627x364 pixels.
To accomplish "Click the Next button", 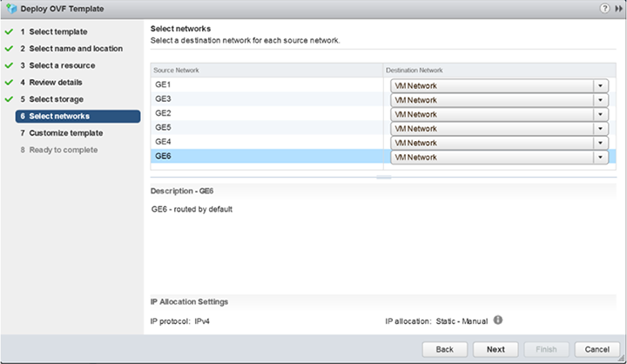I will (x=496, y=348).
